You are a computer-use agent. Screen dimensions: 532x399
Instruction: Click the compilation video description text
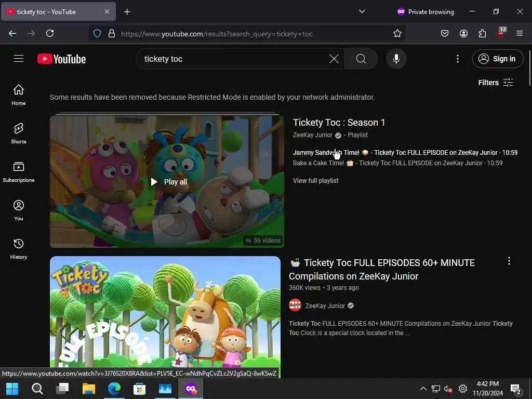401,328
